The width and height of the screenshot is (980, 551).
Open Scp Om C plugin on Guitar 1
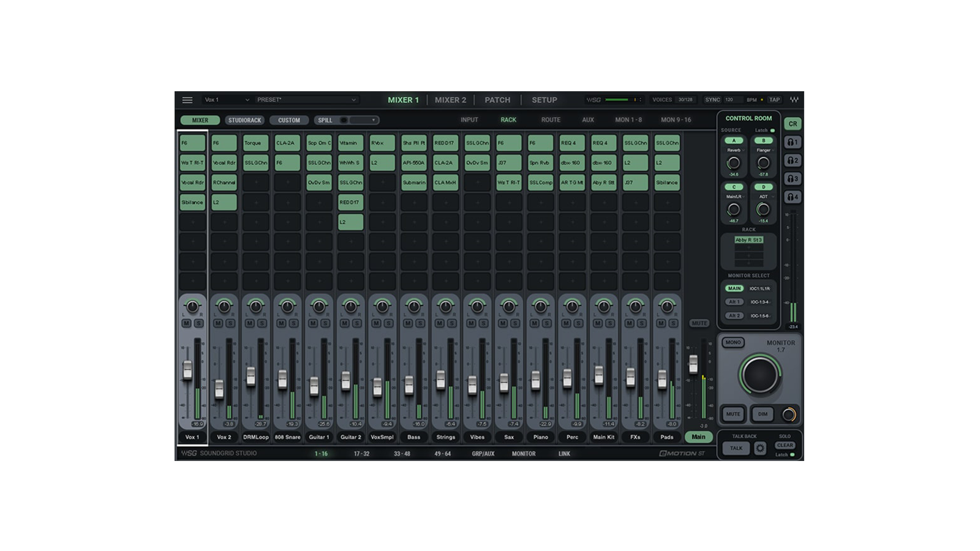(x=319, y=143)
